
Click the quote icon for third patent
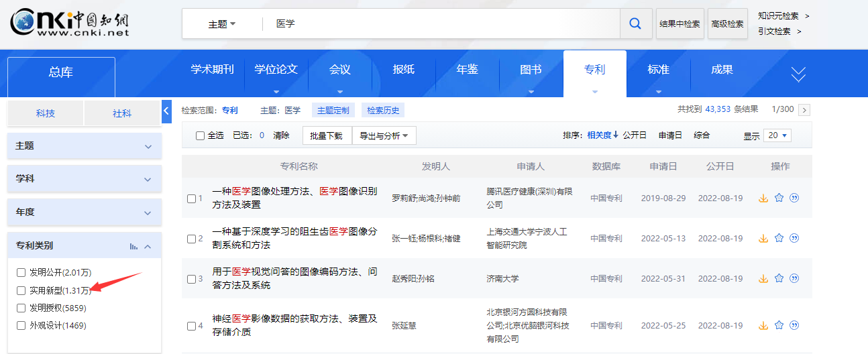tap(794, 278)
